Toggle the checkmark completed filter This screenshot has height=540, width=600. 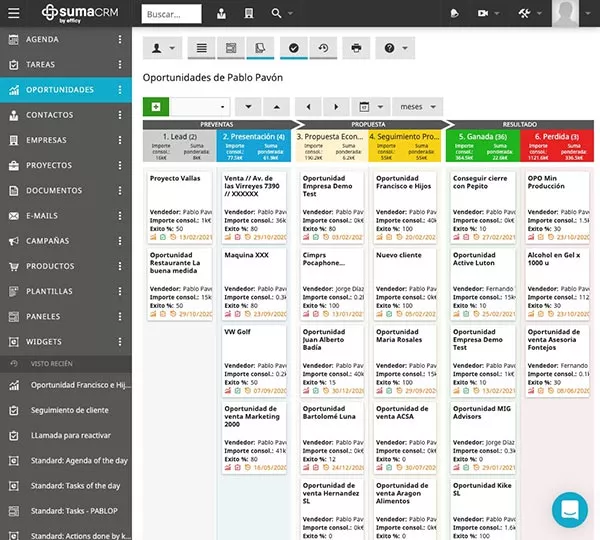pyautogui.click(x=294, y=48)
